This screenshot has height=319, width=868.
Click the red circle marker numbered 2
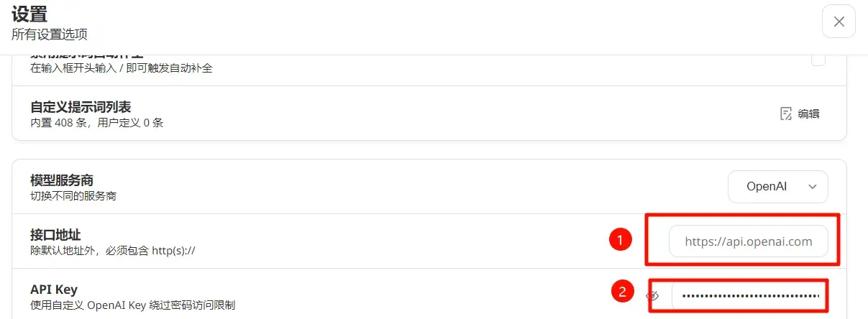[623, 291]
